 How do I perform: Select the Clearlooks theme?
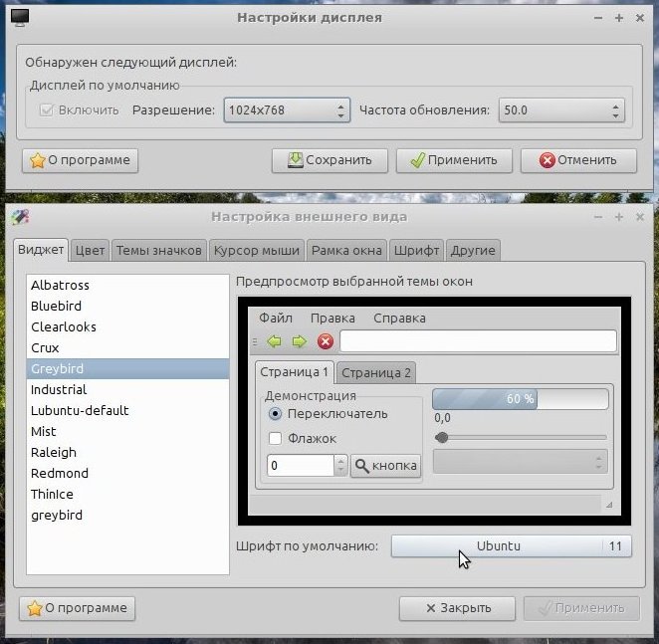127,327
